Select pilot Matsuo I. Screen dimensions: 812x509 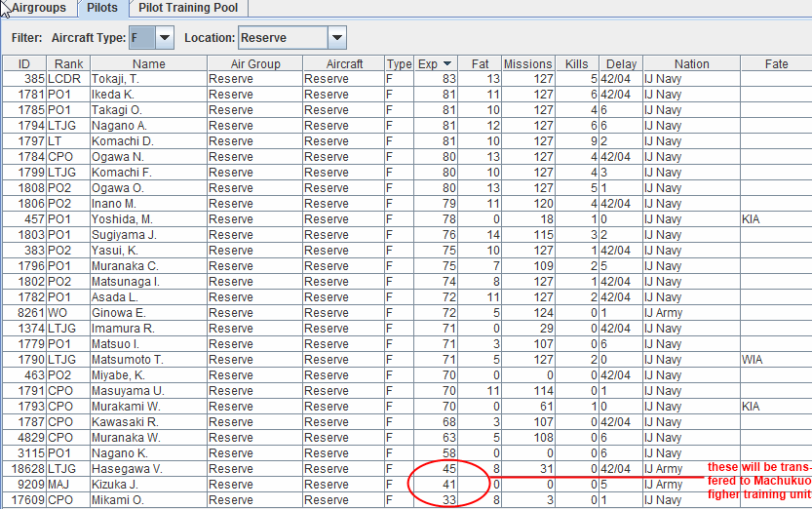click(148, 344)
